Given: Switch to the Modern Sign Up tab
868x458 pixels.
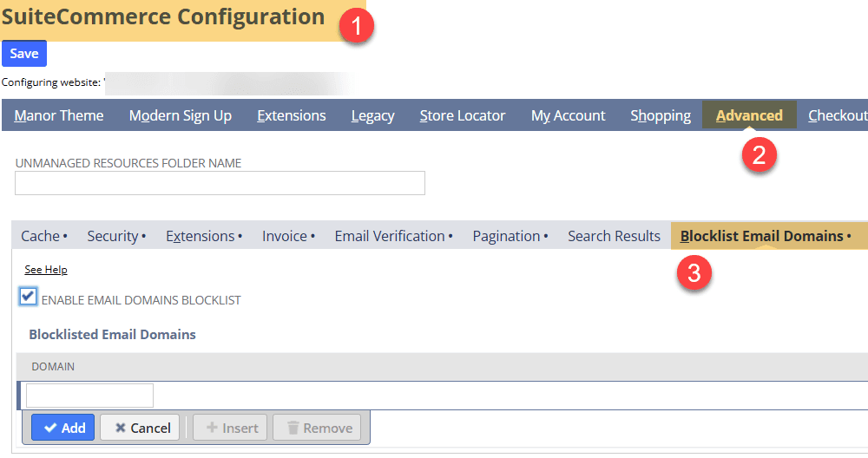Looking at the screenshot, I should coord(181,115).
